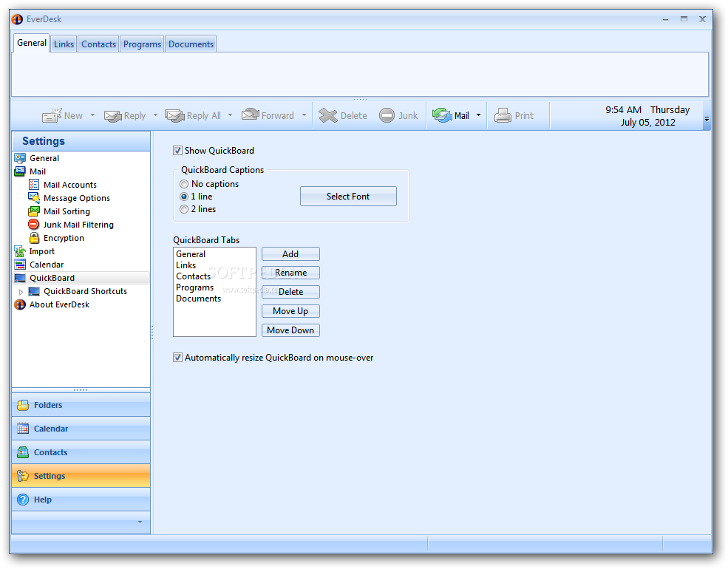This screenshot has width=728, height=569.
Task: Uncheck Show QuickBoard checkbox
Action: (177, 150)
